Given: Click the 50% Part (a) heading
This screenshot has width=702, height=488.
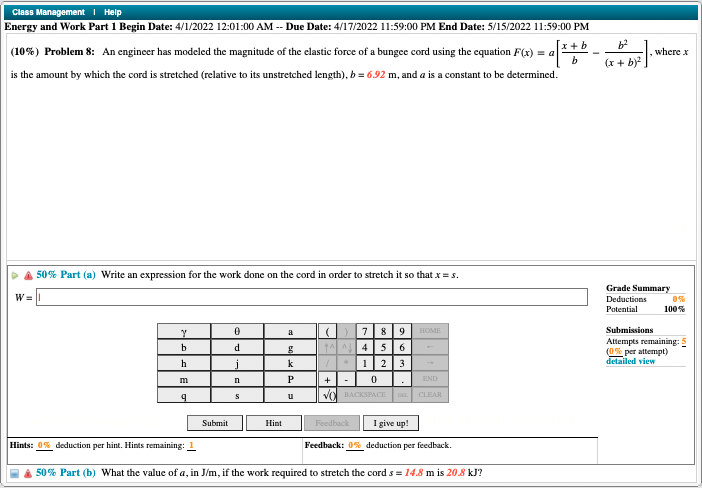Looking at the screenshot, I should [66, 275].
